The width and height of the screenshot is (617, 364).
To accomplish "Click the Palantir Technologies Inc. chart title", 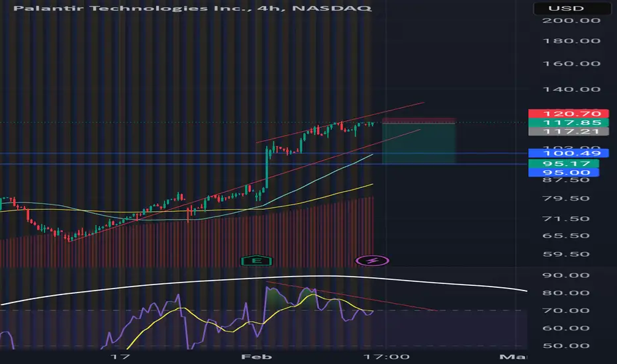I will 193,8.
